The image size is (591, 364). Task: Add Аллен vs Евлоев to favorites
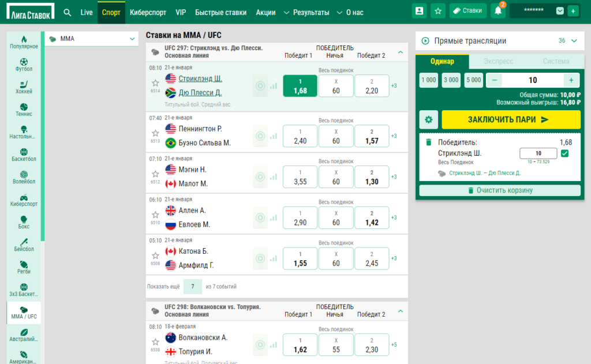coord(155,215)
